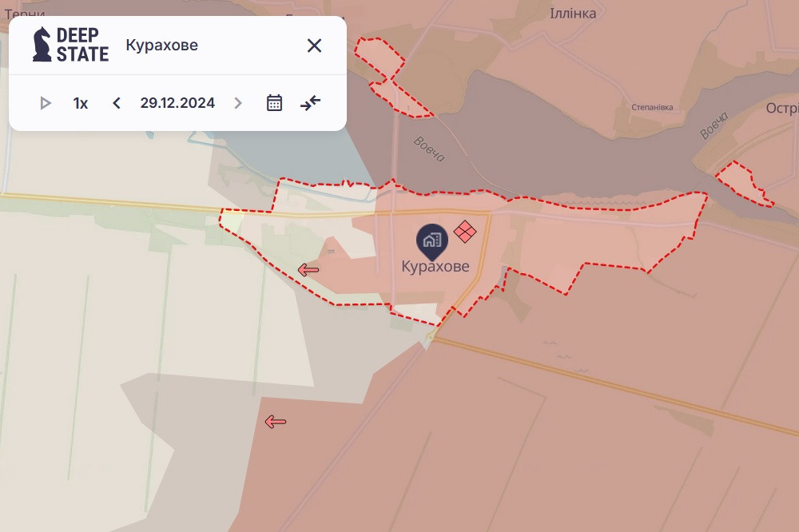Click the Курахове title in the panel

161,46
